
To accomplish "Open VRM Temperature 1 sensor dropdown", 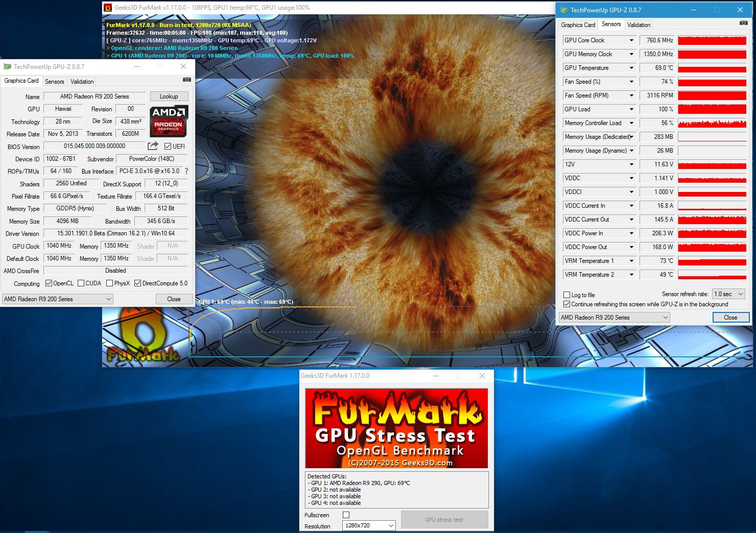I will tap(631, 261).
